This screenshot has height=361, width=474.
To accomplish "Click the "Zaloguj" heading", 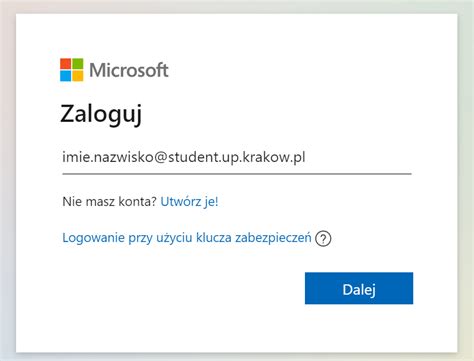I will [x=101, y=114].
